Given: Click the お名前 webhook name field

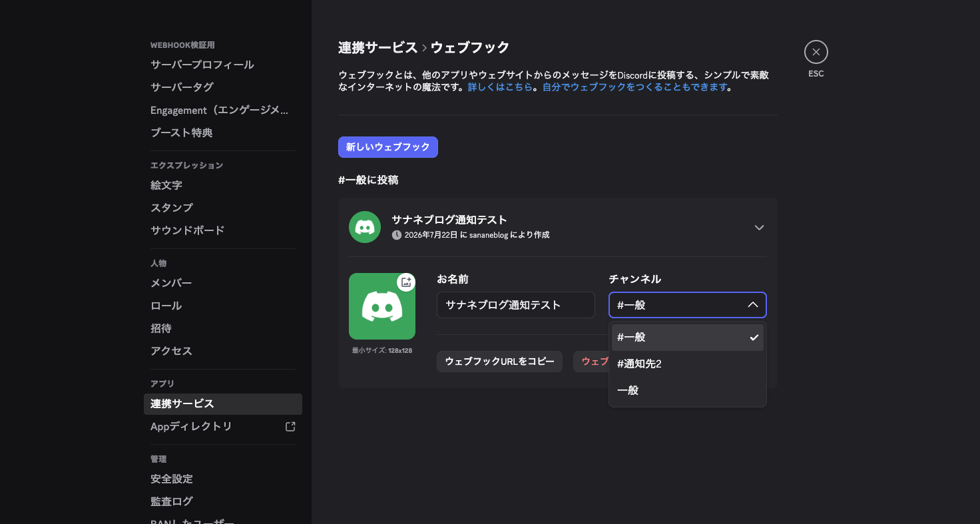Looking at the screenshot, I should click(516, 305).
